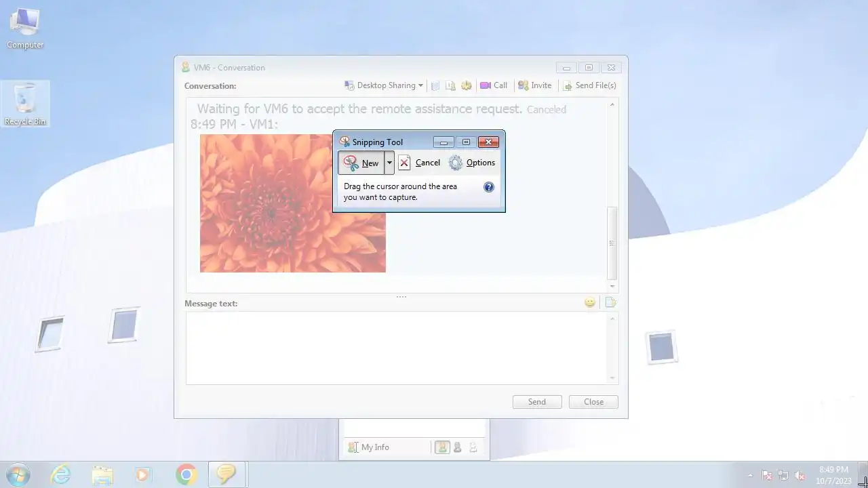Click the muted volume tray icon
Screen dimensions: 868x488
(x=800, y=475)
